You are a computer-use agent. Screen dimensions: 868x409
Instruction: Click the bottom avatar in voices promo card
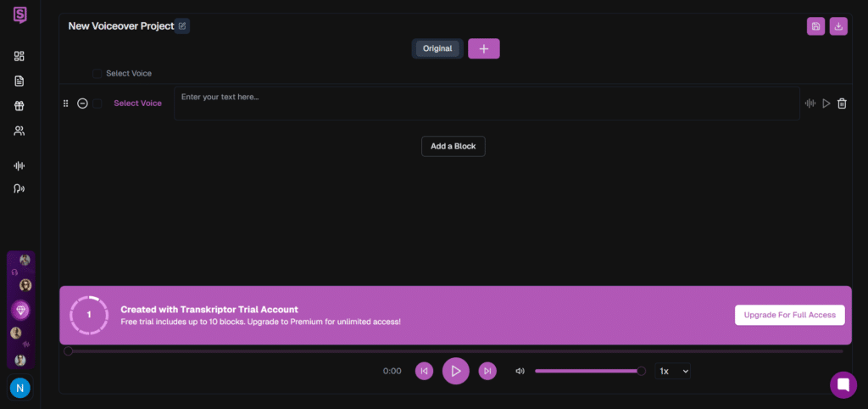(20, 361)
